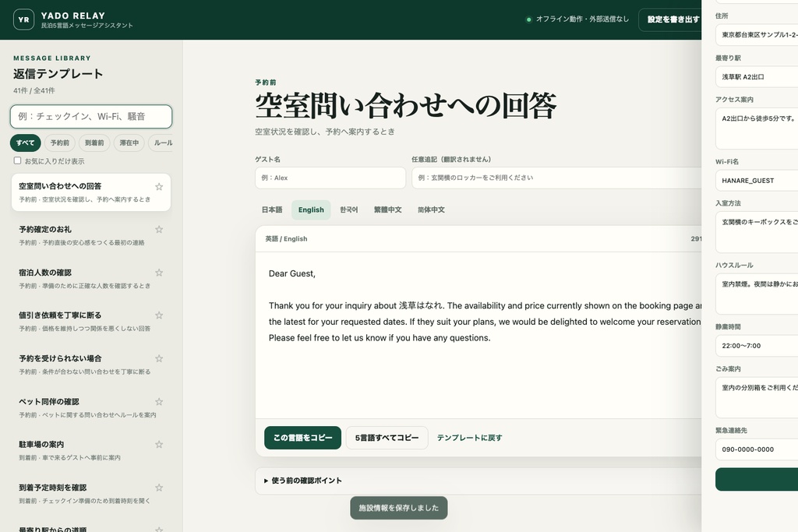This screenshot has height=532, width=798.
Task: Click the ゲスト名 input field
Action: (330, 178)
